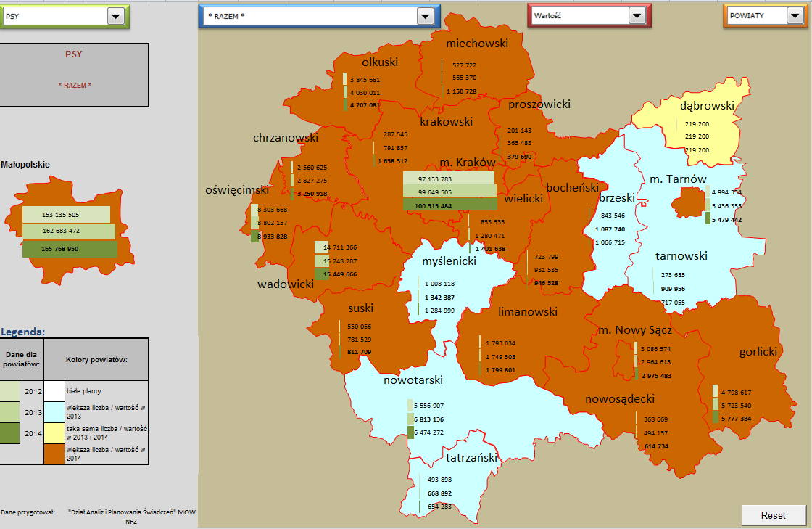Open the Wartość dropdown arrow
The width and height of the screenshot is (812, 529).
click(x=637, y=15)
